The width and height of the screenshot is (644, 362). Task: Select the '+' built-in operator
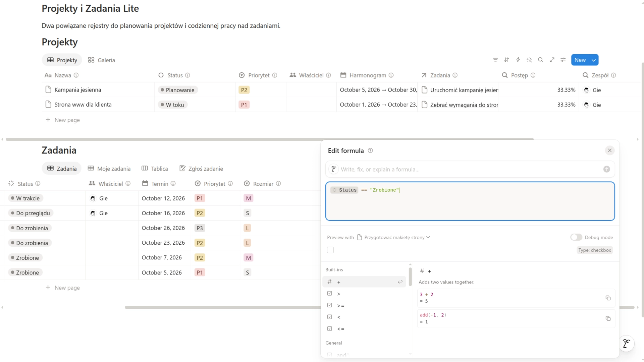pyautogui.click(x=364, y=282)
